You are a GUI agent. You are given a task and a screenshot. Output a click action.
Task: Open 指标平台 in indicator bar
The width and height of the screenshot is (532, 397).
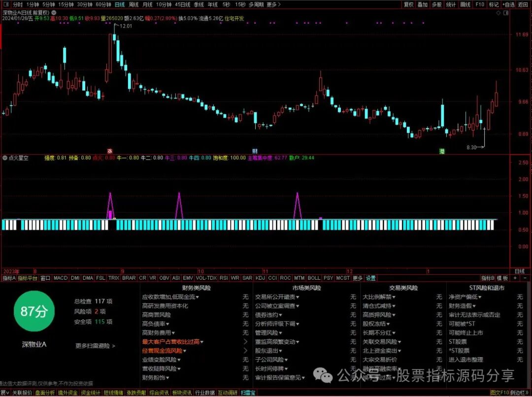tap(28, 278)
